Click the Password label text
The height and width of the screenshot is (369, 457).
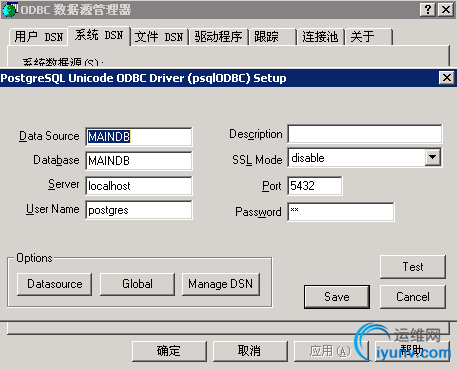pos(258,212)
